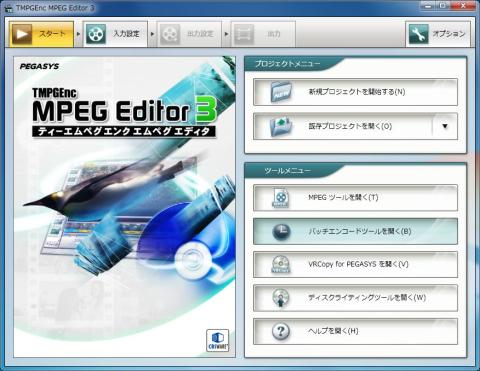This screenshot has width=480, height=371.
Task: Click the スタート play arrow icon
Action: [x=22, y=34]
